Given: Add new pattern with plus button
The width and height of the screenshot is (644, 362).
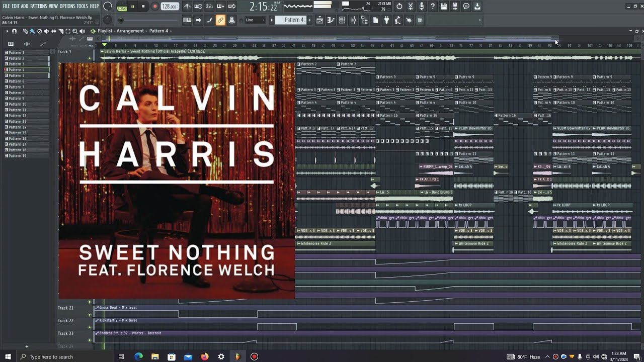Looking at the screenshot, I should [309, 20].
